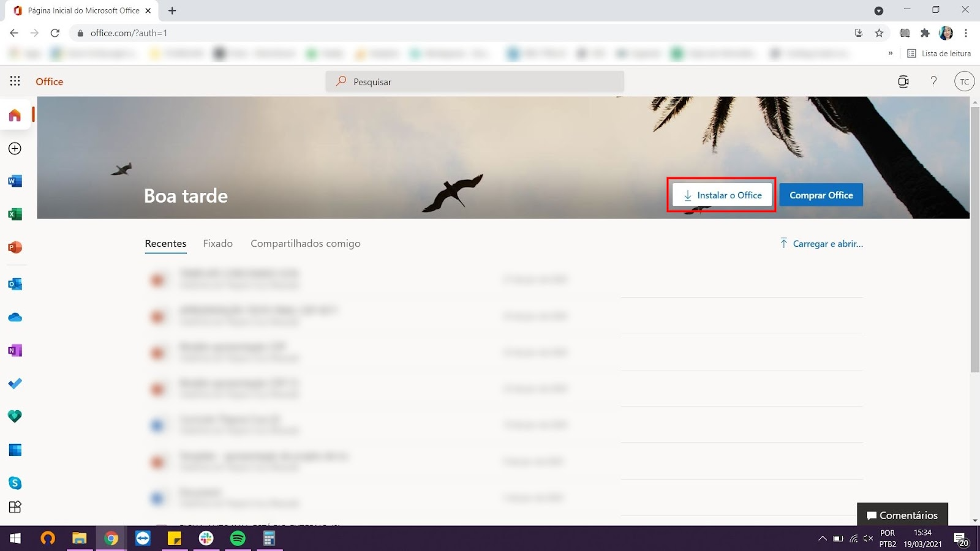
Task: Open Chrome extensions puzzle icon
Action: coord(925,33)
